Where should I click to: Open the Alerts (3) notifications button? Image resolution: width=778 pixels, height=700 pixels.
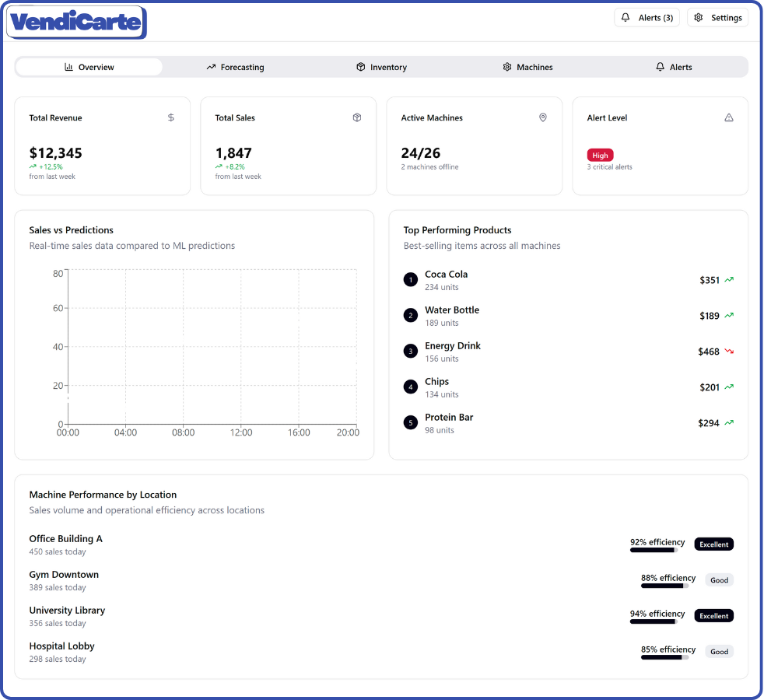click(x=647, y=18)
